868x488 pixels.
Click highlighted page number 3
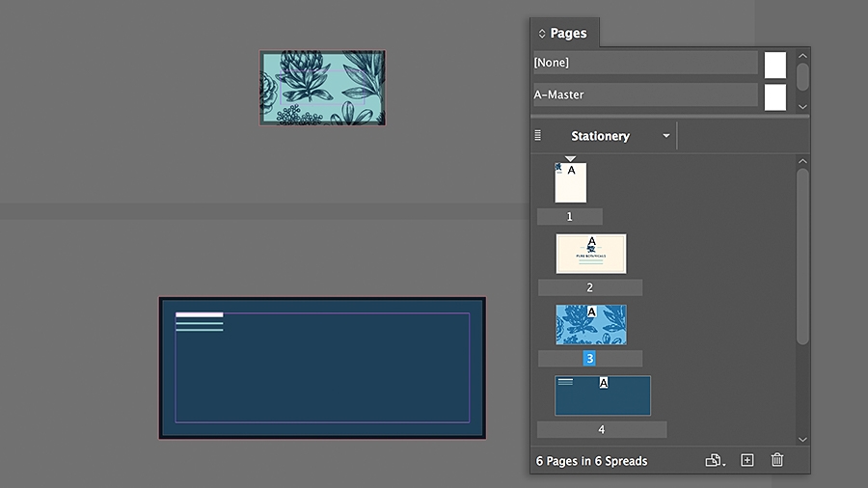[x=589, y=359]
